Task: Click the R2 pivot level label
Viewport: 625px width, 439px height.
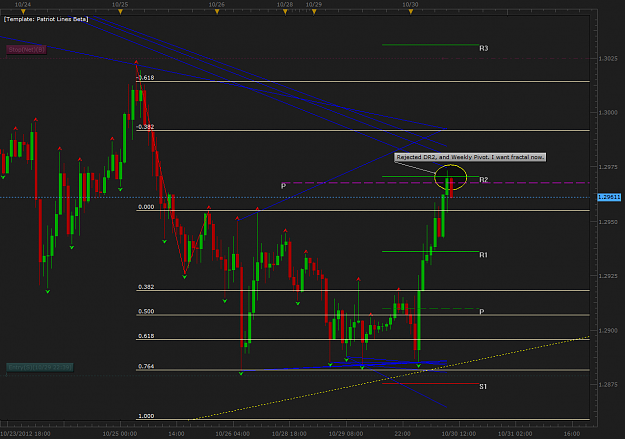Action: 483,179
